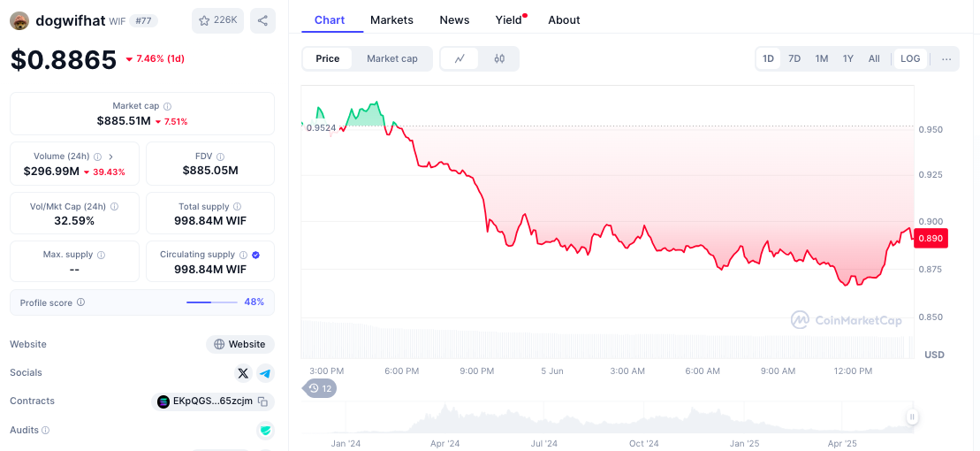Expand Volume (24h) chevron arrow
This screenshot has width=980, height=451.
(111, 157)
